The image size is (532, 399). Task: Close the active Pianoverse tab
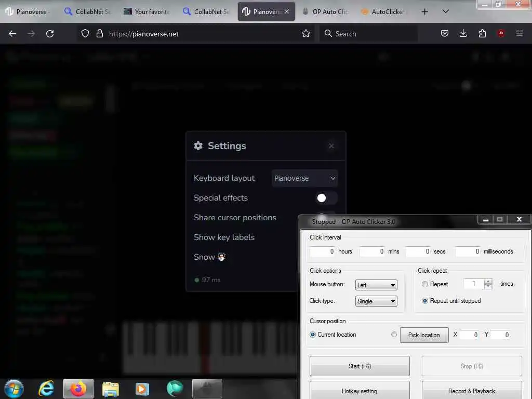point(287,11)
